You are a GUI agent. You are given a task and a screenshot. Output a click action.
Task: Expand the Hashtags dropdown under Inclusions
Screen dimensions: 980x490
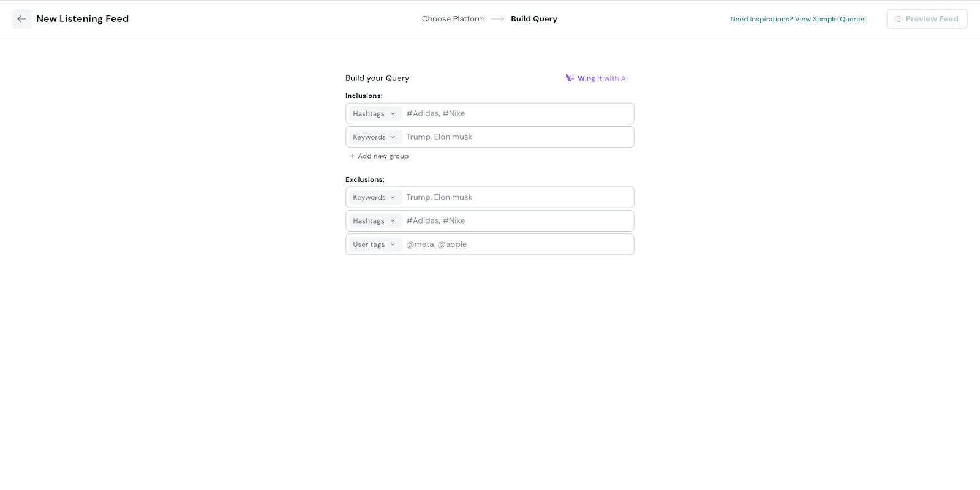(374, 114)
